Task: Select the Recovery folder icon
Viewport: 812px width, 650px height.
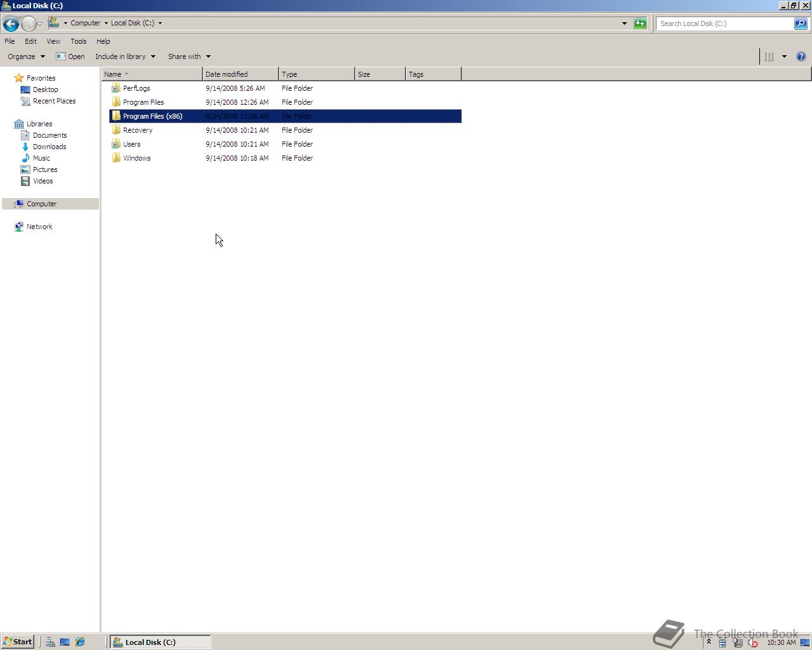Action: point(116,130)
